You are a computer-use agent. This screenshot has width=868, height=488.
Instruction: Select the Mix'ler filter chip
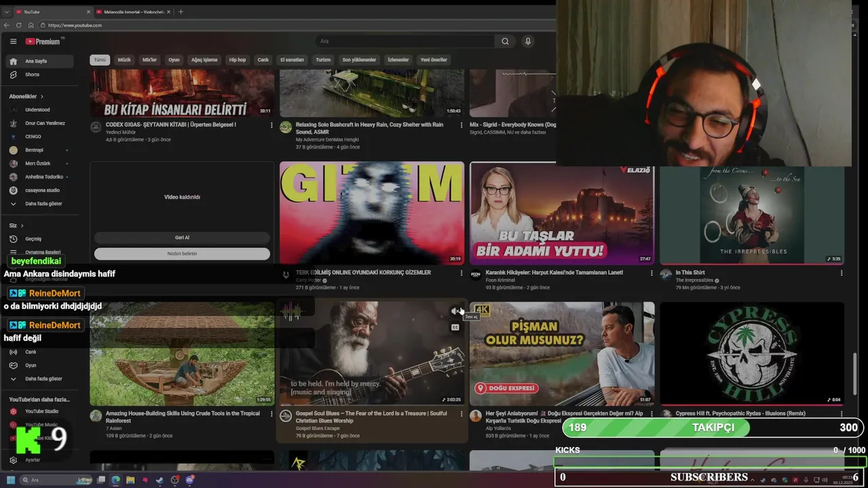coord(149,60)
